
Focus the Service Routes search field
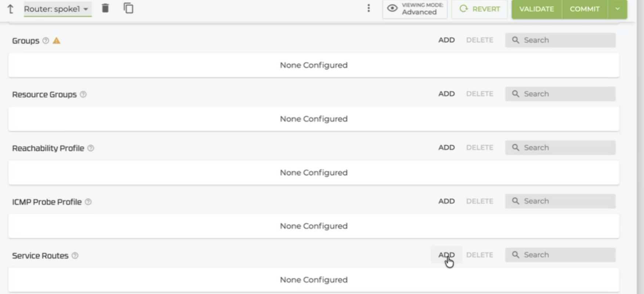(x=560, y=255)
